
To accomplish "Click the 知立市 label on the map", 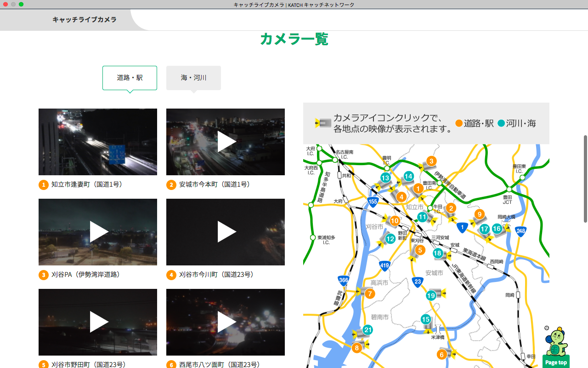I will click(415, 207).
